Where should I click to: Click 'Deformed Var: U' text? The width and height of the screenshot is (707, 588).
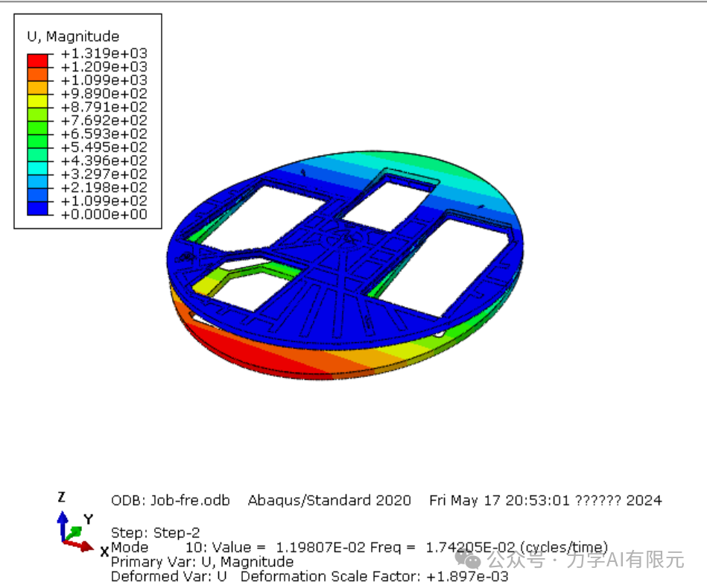[168, 576]
